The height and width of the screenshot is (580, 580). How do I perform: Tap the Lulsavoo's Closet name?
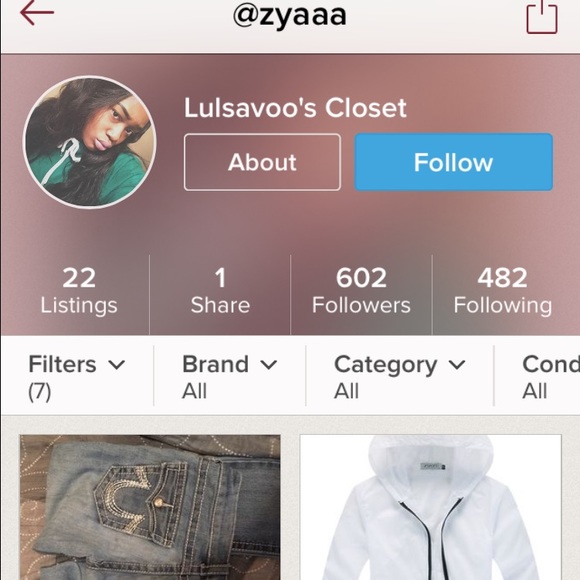(x=295, y=108)
